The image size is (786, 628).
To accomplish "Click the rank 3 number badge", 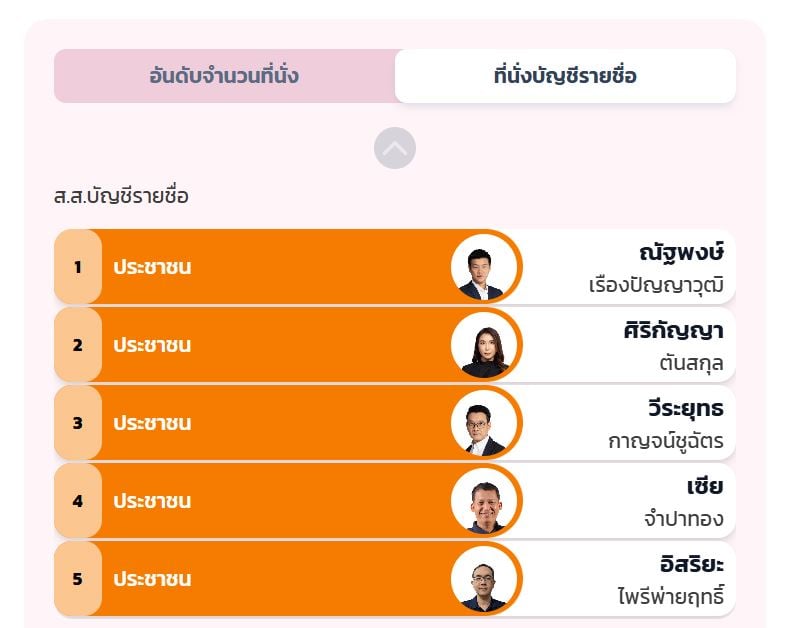I will click(78, 424).
